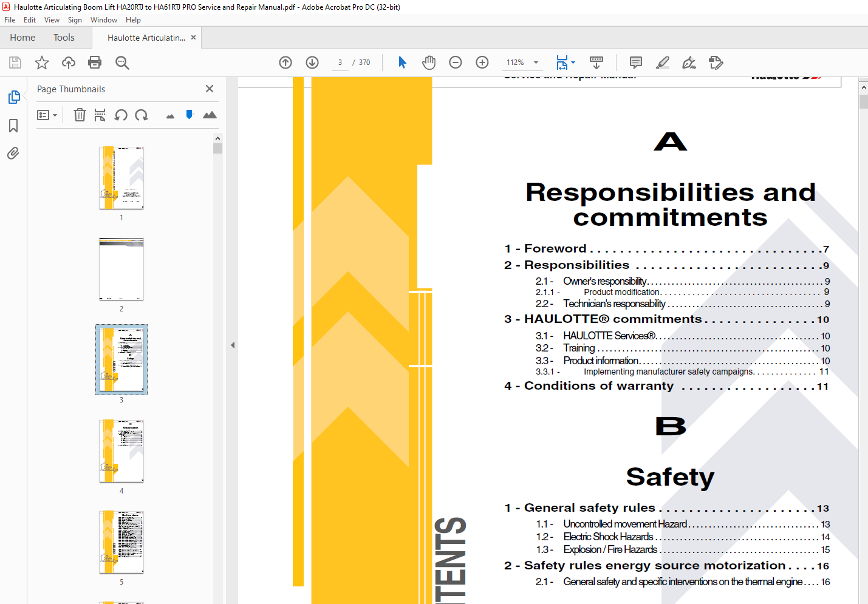868x604 pixels.
Task: Add document to starred favorites
Action: point(42,63)
